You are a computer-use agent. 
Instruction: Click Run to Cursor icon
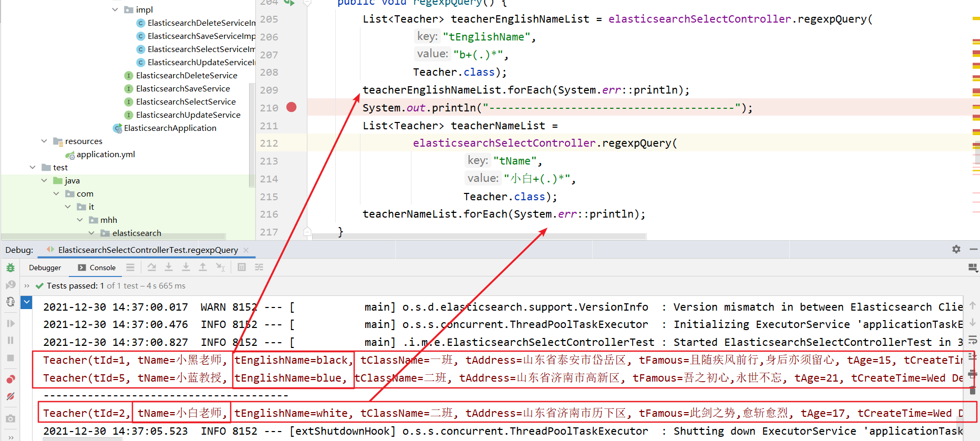pos(221,268)
